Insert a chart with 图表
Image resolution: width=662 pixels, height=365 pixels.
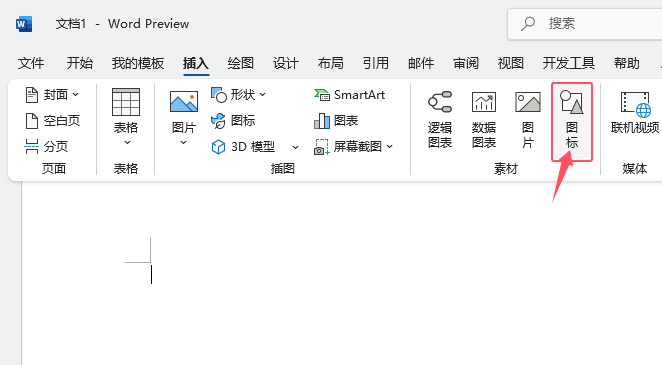336,121
